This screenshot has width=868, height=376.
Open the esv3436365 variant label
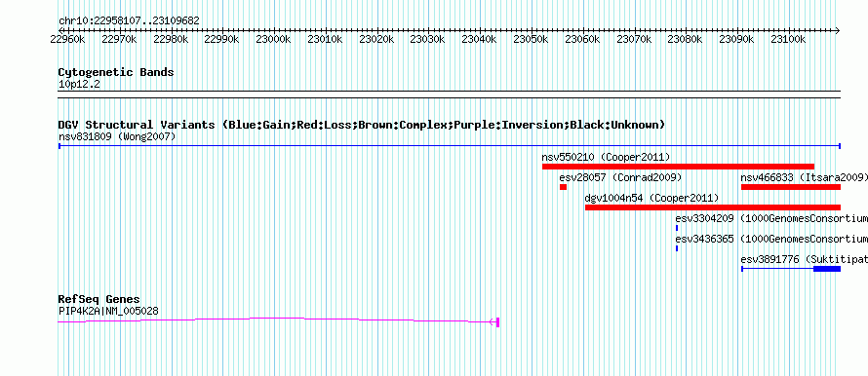771,239
